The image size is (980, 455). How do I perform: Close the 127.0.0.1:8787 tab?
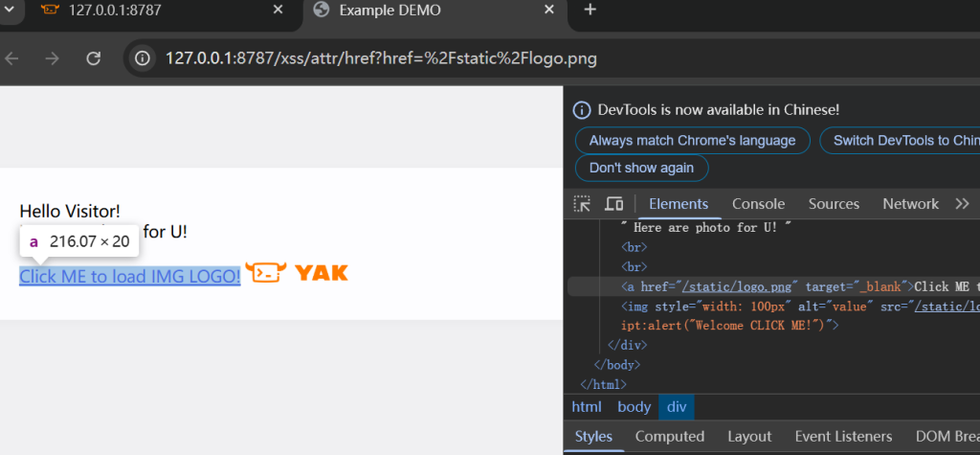pyautogui.click(x=278, y=10)
